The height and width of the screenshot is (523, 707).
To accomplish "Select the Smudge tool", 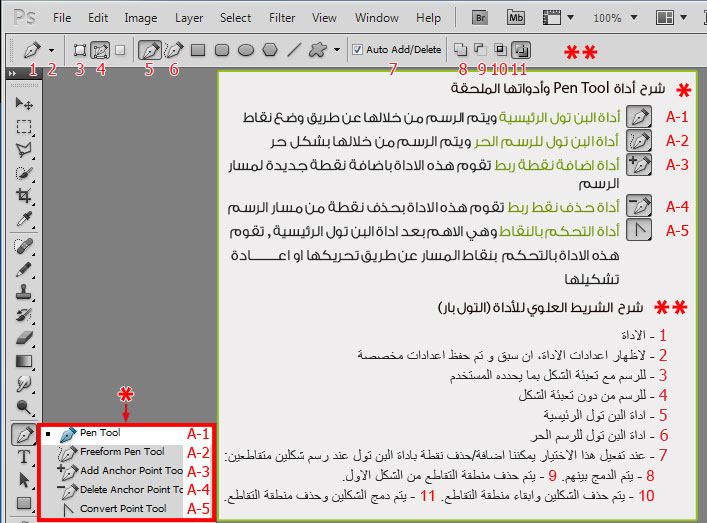I will pos(24,384).
